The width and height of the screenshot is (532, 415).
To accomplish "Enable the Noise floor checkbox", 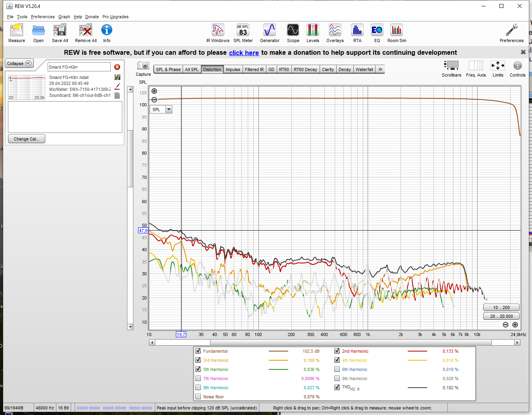I will pos(198,396).
